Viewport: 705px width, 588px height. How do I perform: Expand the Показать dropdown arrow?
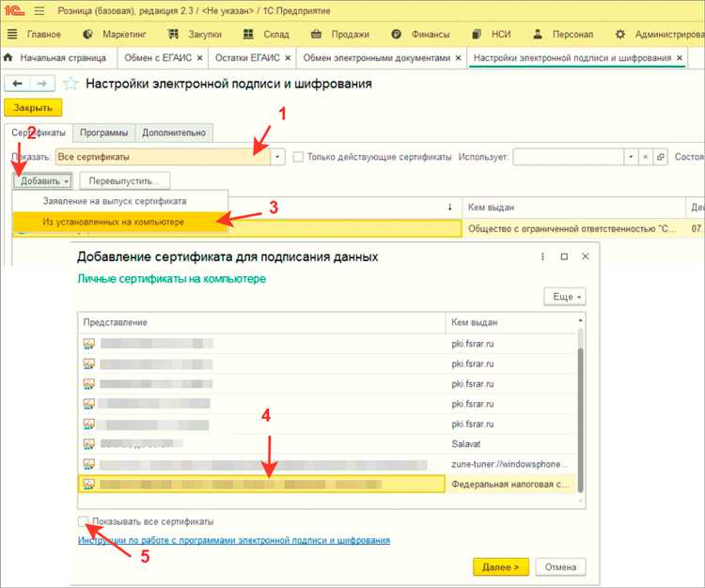coord(278,157)
